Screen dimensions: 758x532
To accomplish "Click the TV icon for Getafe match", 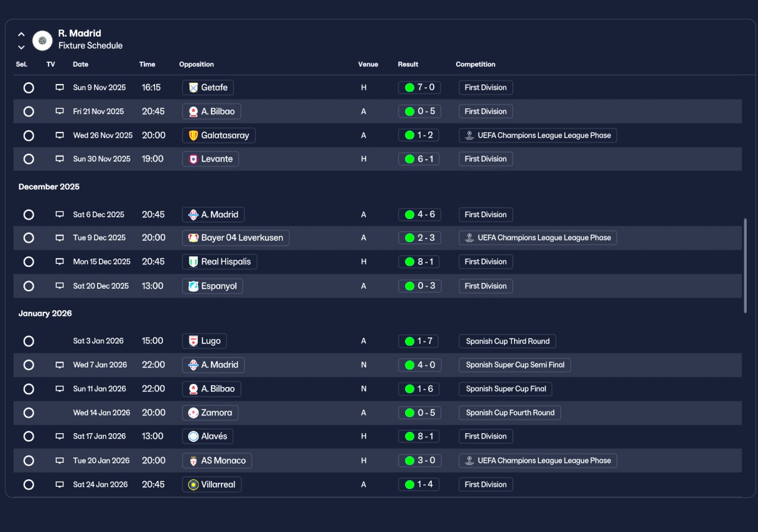I will [59, 88].
